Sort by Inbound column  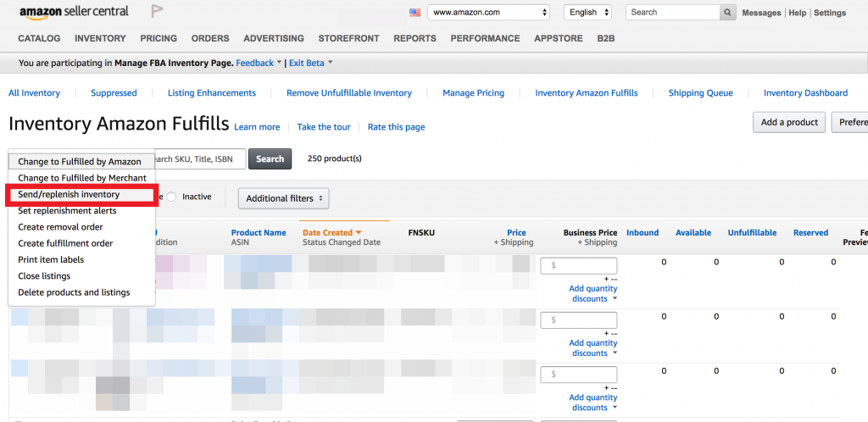643,233
